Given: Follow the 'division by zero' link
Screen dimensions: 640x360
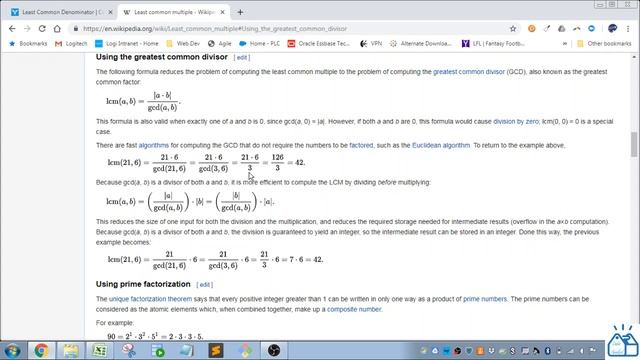Looking at the screenshot, I should [x=516, y=122].
